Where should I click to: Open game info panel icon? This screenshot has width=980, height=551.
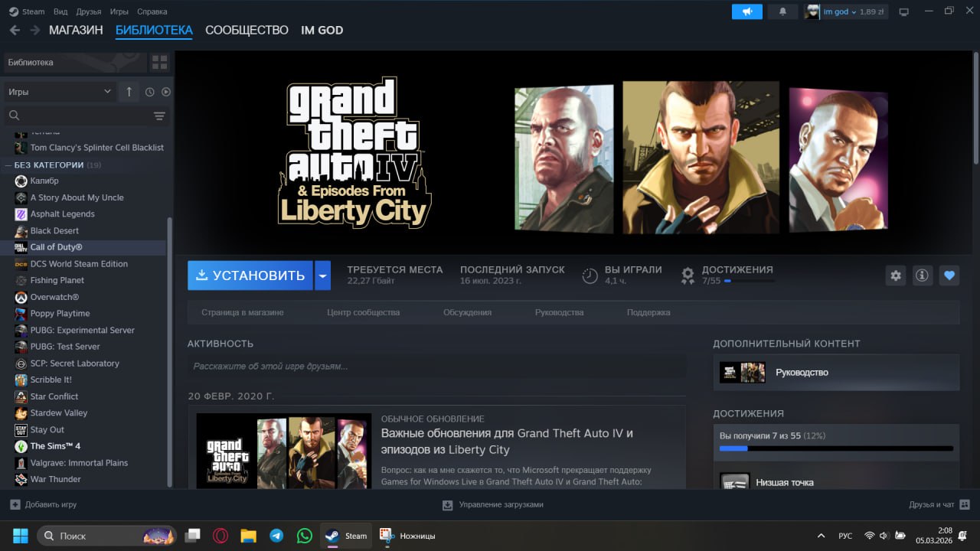click(922, 275)
